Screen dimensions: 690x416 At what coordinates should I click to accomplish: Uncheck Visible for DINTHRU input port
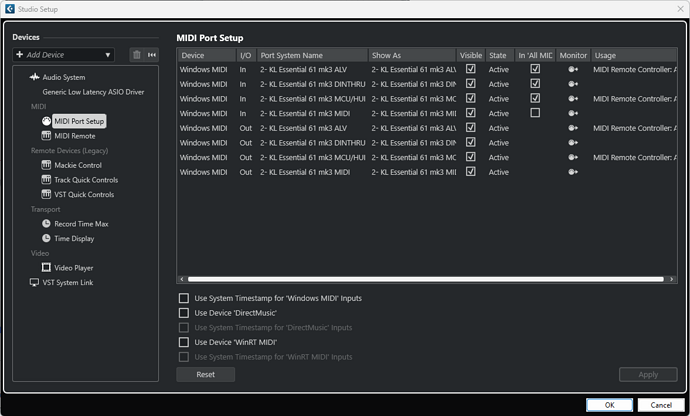coord(470,83)
